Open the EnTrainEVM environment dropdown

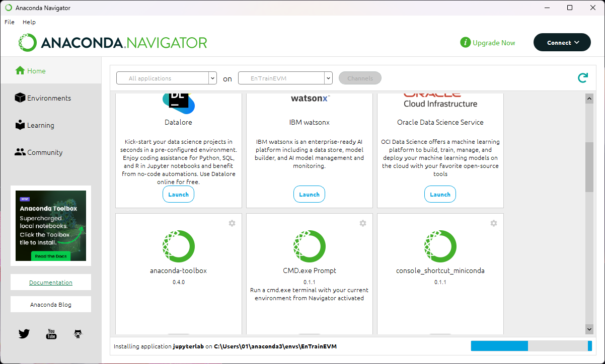click(x=285, y=78)
